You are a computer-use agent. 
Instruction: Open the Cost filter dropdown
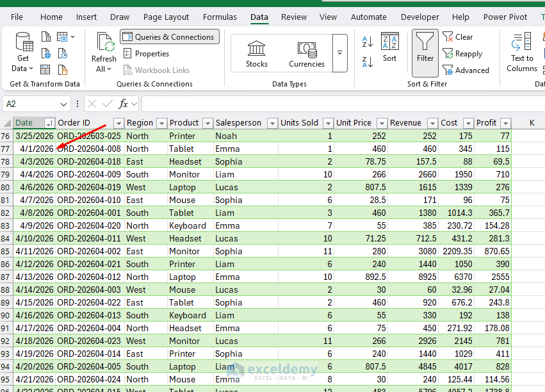click(468, 123)
